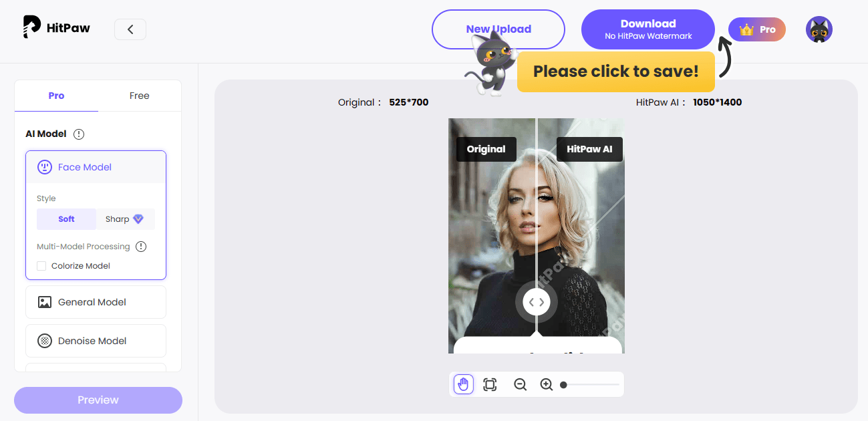The image size is (868, 421).
Task: Open the General Model option
Action: coord(96,301)
